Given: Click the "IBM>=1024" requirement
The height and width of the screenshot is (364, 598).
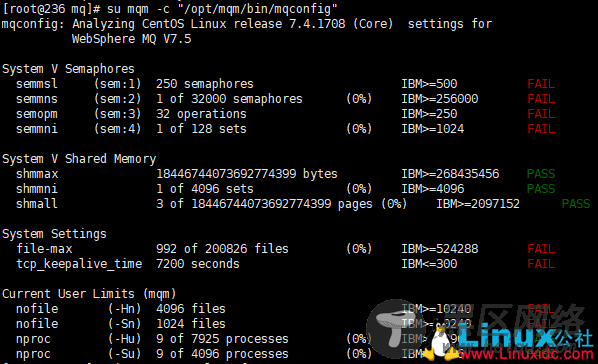Looking at the screenshot, I should [x=432, y=129].
